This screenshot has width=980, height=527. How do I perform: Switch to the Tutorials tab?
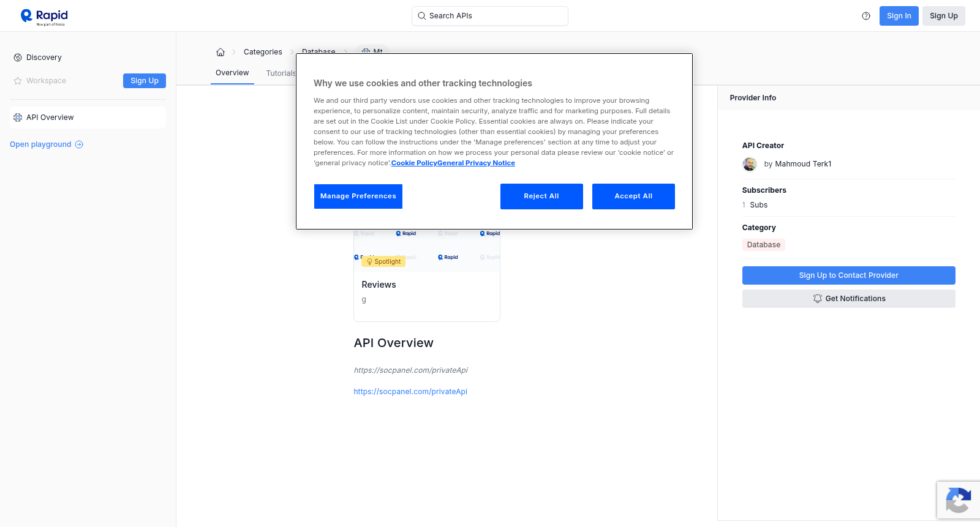pos(281,73)
